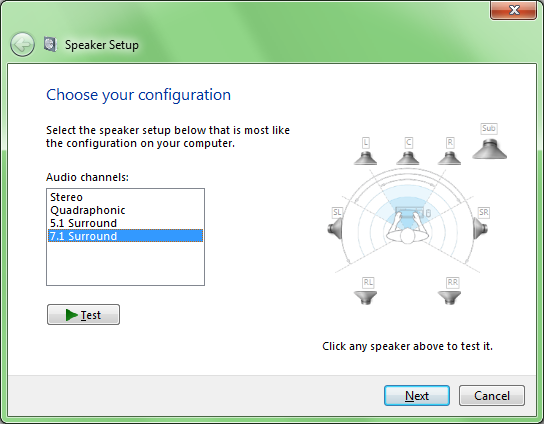Cancel the speaker setup wizard
Image resolution: width=544 pixels, height=424 pixels.
click(492, 396)
